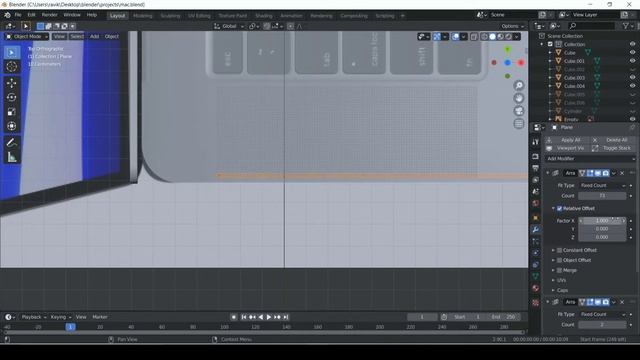
Task: Open the File menu
Action: coord(18,15)
